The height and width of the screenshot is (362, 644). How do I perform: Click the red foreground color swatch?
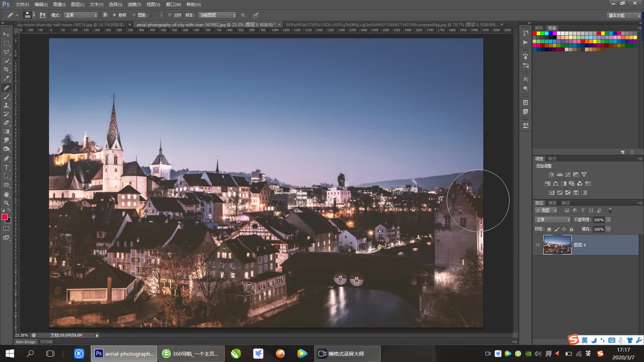coord(4,217)
